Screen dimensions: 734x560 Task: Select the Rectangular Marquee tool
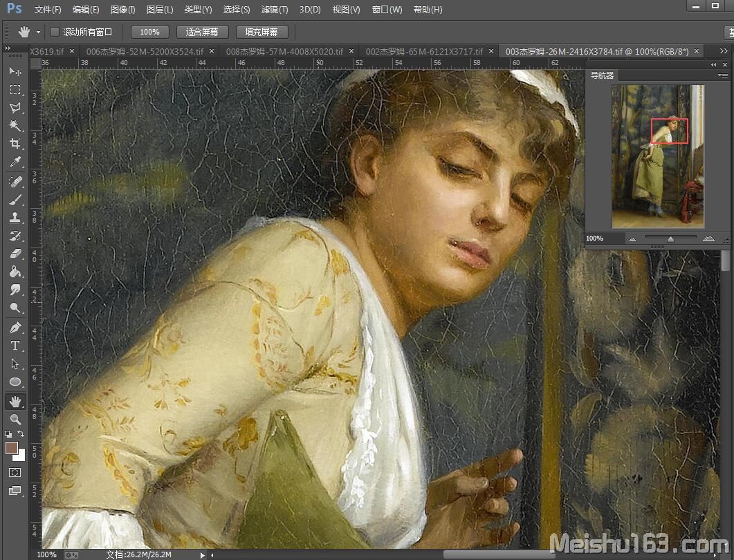click(15, 89)
